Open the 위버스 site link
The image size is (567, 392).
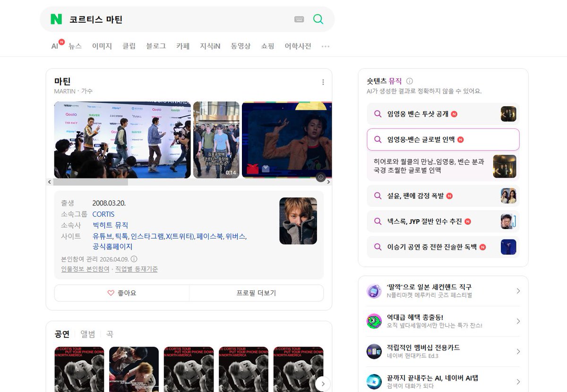pyautogui.click(x=236, y=236)
